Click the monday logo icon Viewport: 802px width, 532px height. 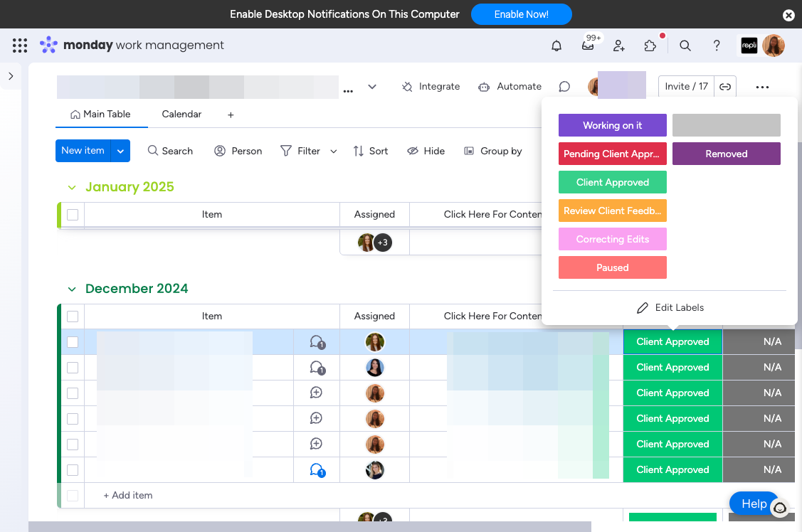tap(48, 45)
